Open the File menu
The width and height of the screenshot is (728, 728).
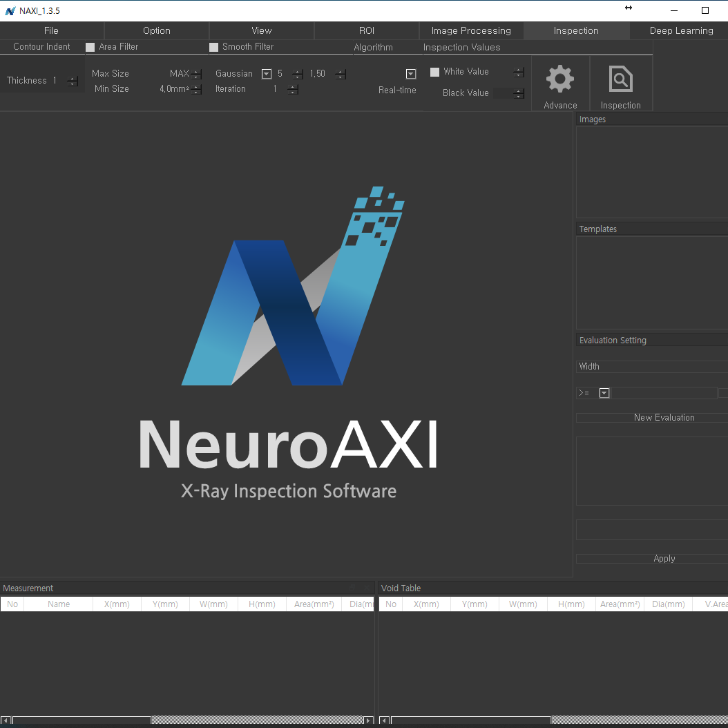tap(52, 30)
